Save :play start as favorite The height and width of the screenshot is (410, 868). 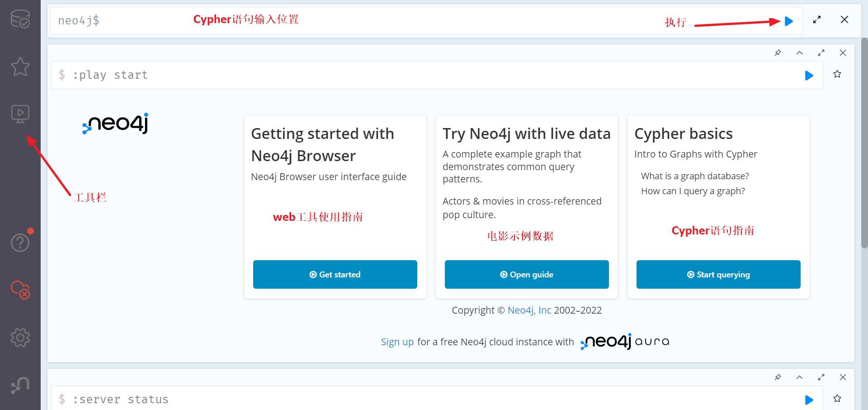(837, 74)
